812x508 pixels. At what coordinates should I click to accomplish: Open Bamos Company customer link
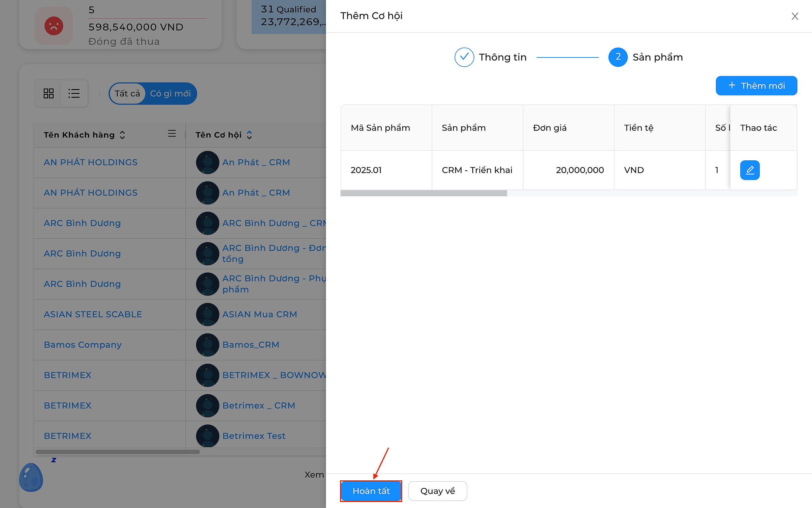(82, 345)
